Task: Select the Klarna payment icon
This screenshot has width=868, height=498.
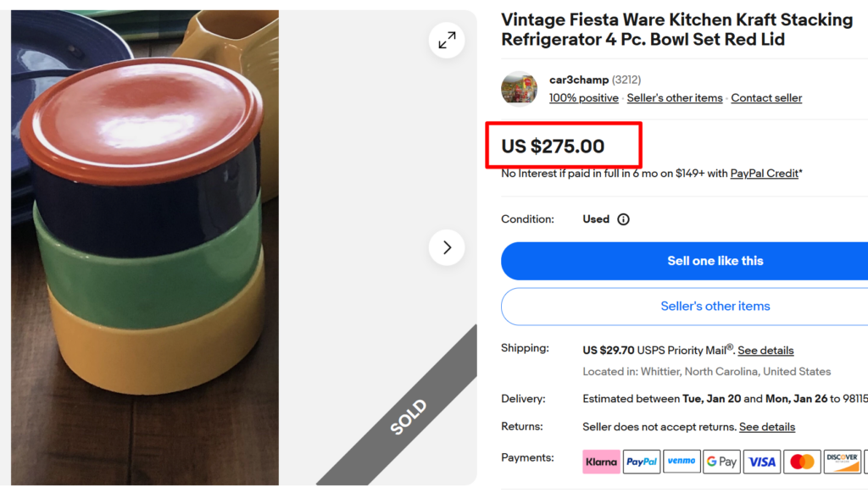Action: [601, 461]
